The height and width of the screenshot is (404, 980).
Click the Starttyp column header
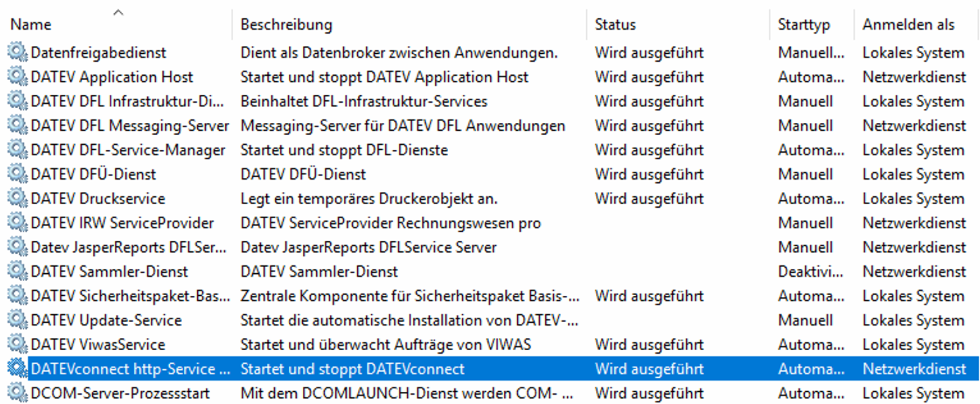coord(804,24)
